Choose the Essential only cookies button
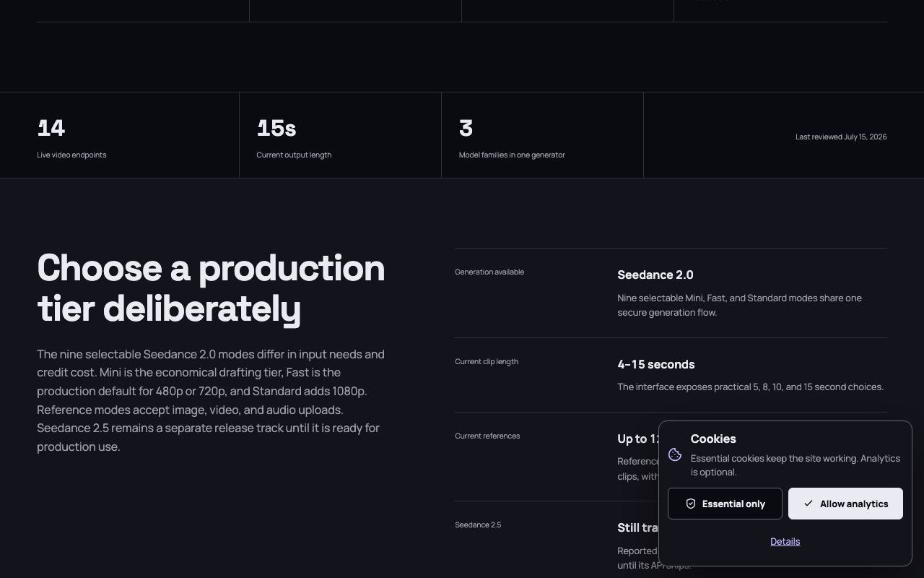Screen dimensions: 924x578 click(x=725, y=504)
